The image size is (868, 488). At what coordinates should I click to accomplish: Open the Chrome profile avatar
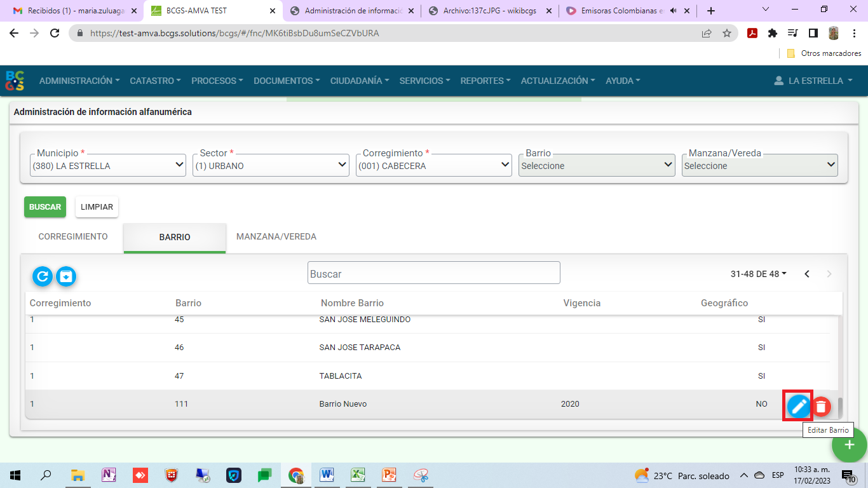(x=833, y=33)
